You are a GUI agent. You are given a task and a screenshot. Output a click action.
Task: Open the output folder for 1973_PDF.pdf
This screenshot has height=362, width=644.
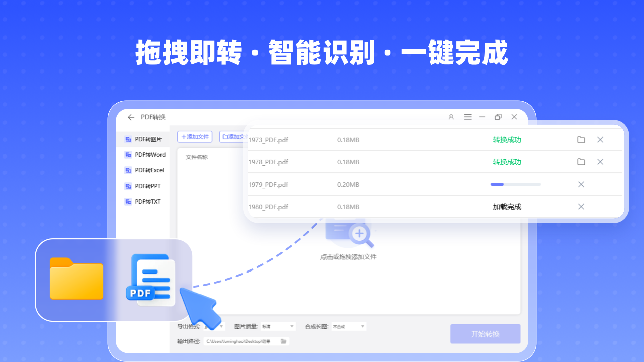(581, 140)
